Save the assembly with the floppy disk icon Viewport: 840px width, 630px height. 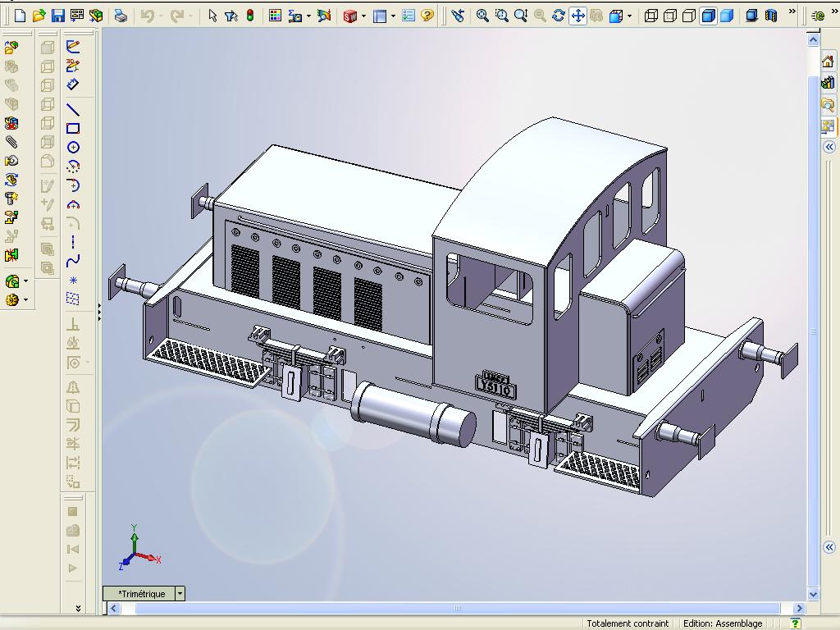(x=58, y=16)
